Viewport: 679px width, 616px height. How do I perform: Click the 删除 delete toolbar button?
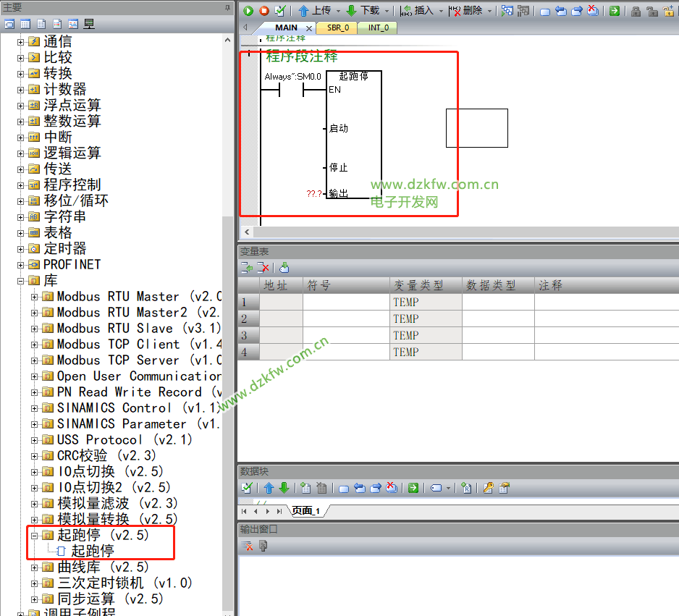click(466, 11)
